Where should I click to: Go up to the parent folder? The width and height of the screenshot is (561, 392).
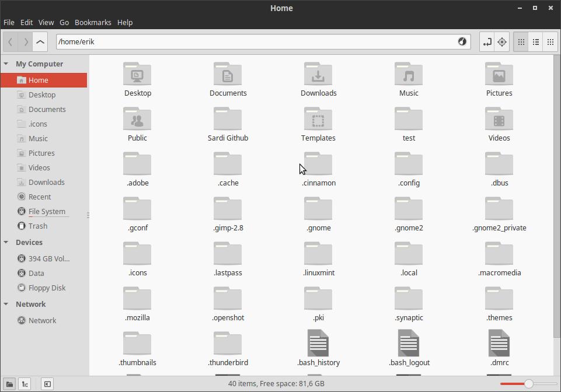click(40, 42)
